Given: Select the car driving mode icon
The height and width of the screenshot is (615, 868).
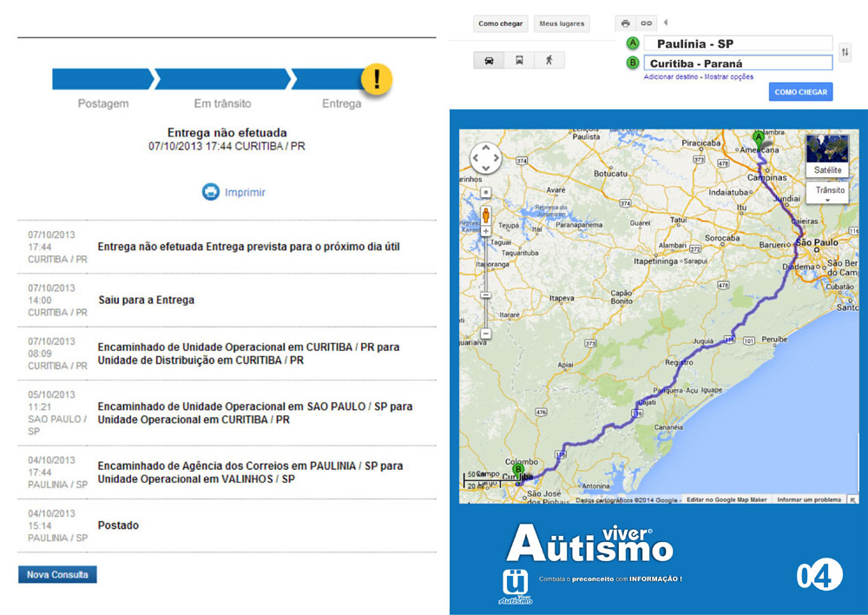Looking at the screenshot, I should [489, 61].
